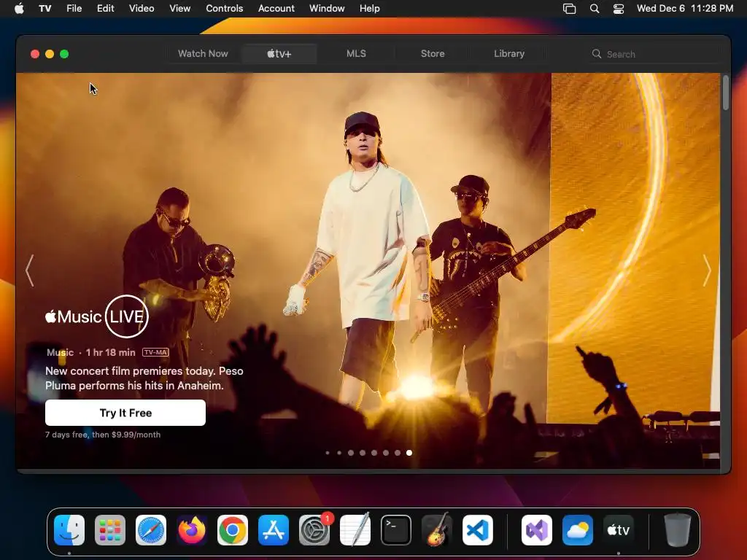
Task: Open the App Store from the Dock
Action: click(274, 530)
